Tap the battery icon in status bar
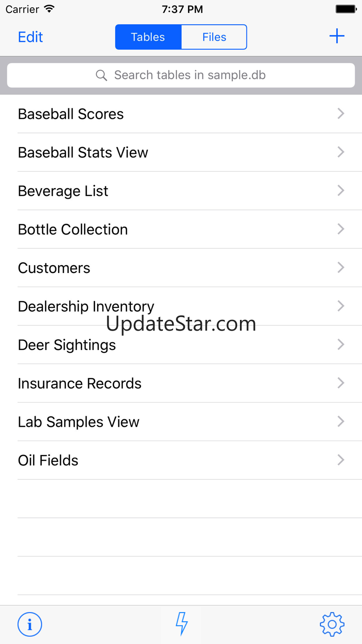The image size is (362, 644). pos(345,9)
